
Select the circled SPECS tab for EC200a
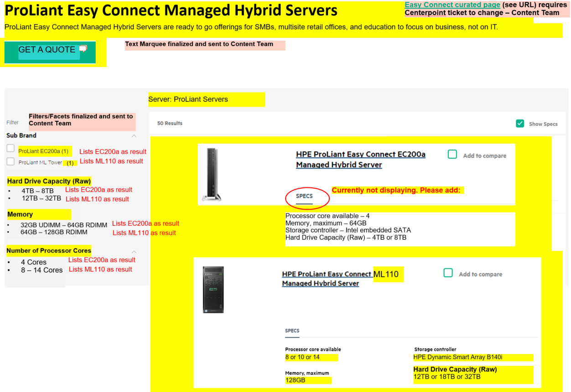[x=304, y=196]
